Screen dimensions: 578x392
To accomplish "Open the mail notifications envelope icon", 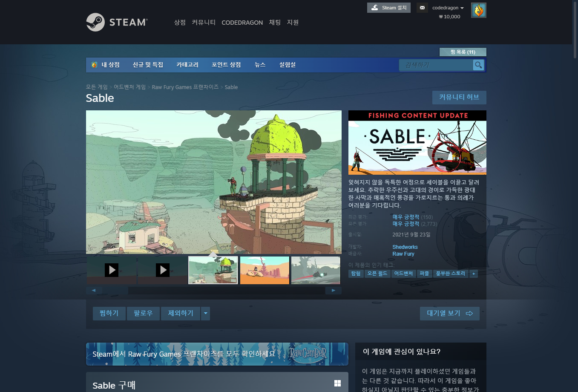I will pos(422,8).
